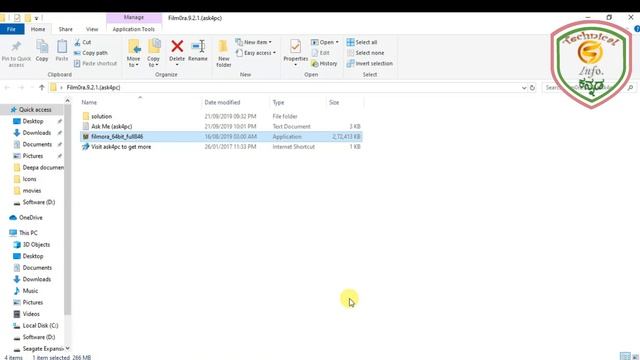Click the Paste ribbon icon

tap(62, 47)
